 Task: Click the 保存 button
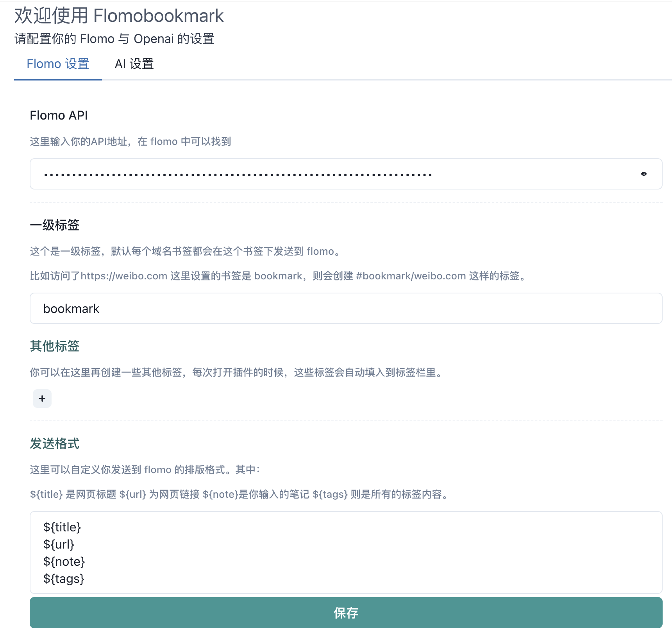[346, 613]
